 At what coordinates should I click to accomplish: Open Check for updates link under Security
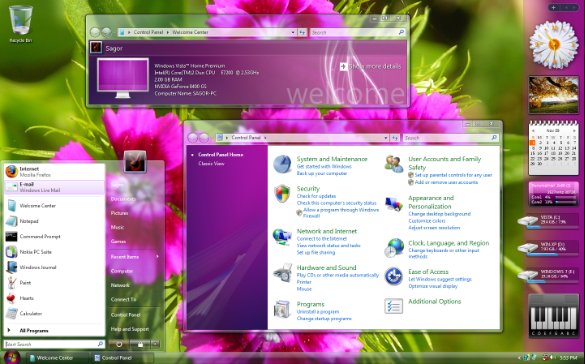click(x=316, y=196)
